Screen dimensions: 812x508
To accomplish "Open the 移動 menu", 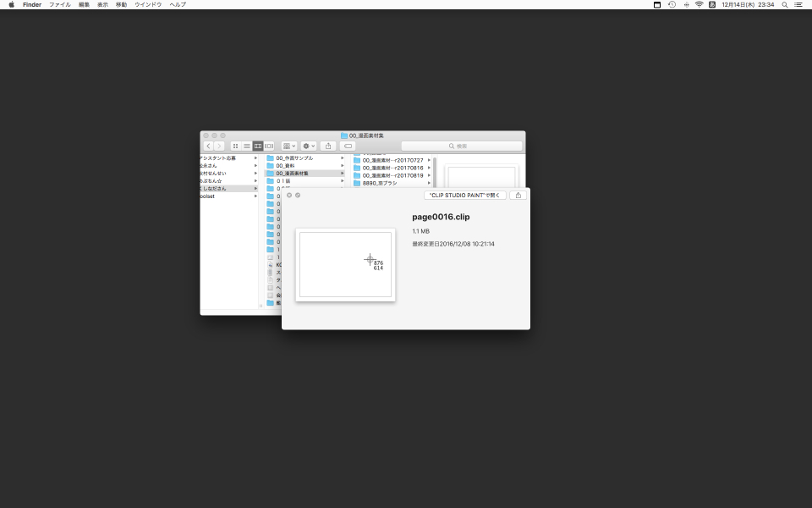I will pyautogui.click(x=121, y=5).
